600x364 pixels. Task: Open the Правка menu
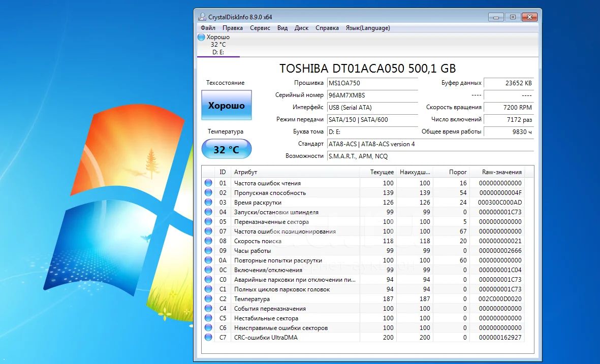click(233, 28)
